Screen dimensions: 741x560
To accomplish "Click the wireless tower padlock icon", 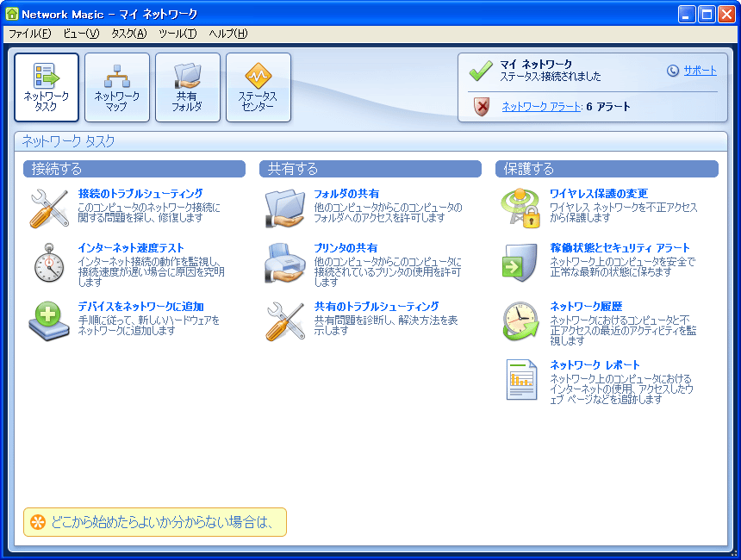I will [x=520, y=208].
